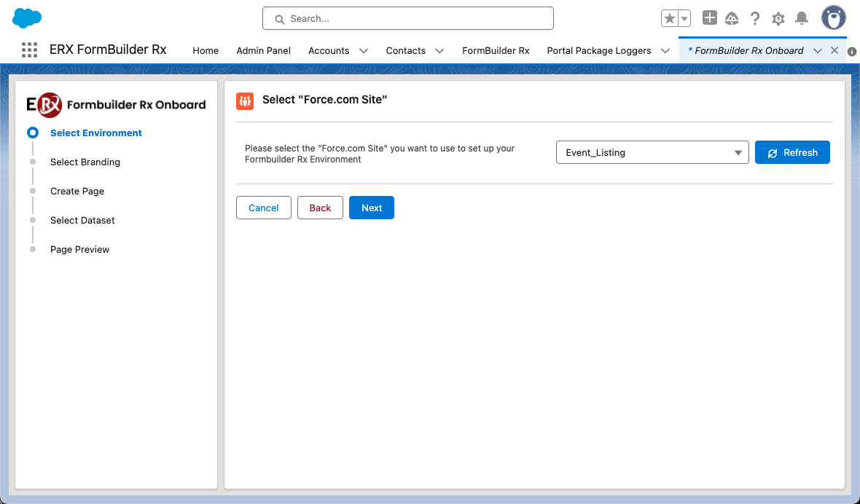This screenshot has width=860, height=504.
Task: Switch to the FormBuilder Rx tab
Action: coord(496,50)
